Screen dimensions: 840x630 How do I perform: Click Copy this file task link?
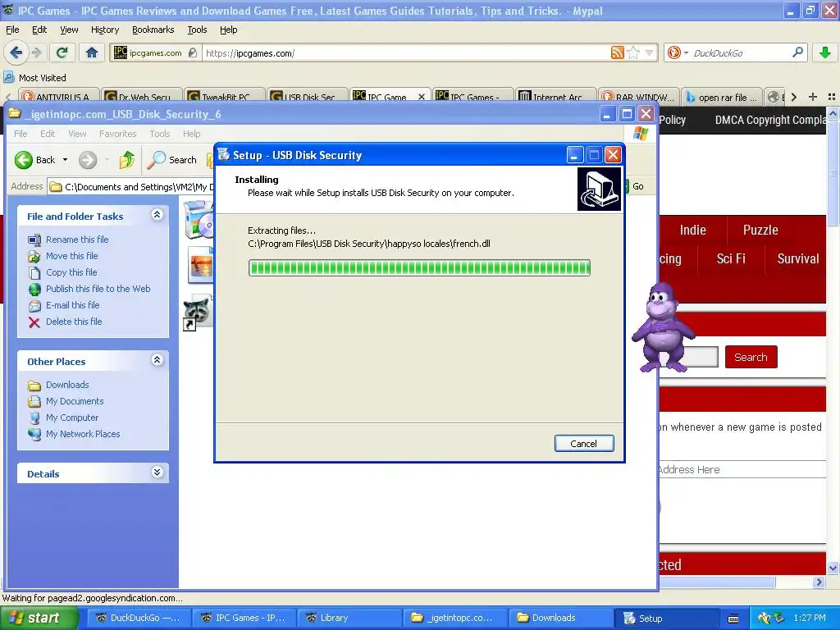click(71, 272)
